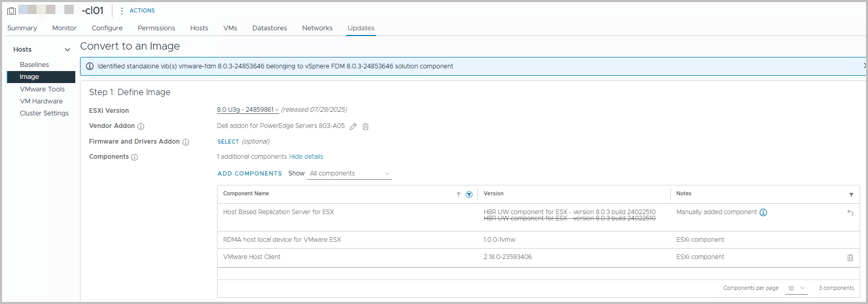Click SELECT for Firmware and Drivers Addon

[228, 142]
